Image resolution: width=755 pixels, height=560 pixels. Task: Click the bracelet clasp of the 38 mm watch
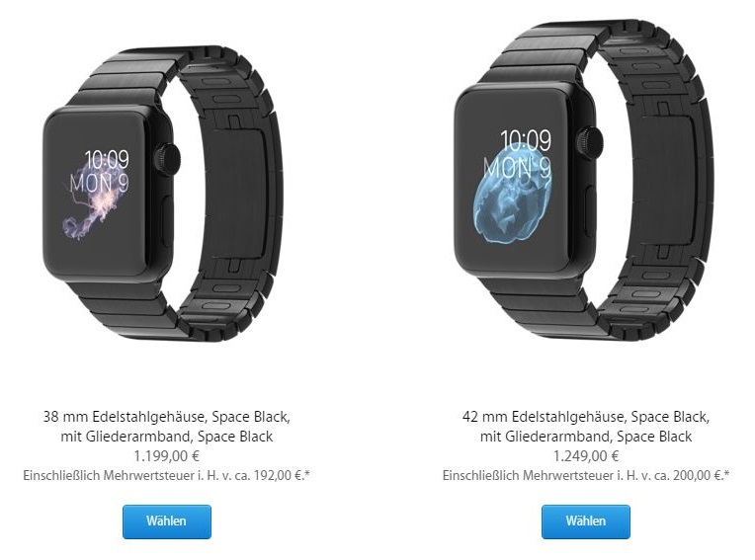tap(234, 194)
